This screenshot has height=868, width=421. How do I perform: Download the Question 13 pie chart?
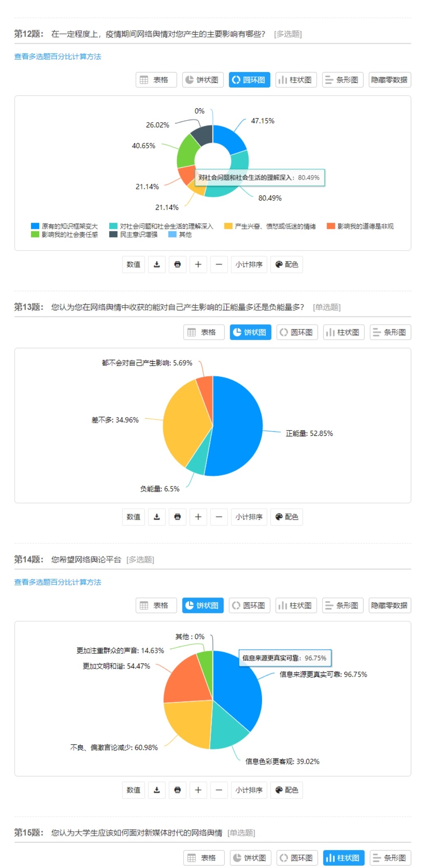(157, 517)
